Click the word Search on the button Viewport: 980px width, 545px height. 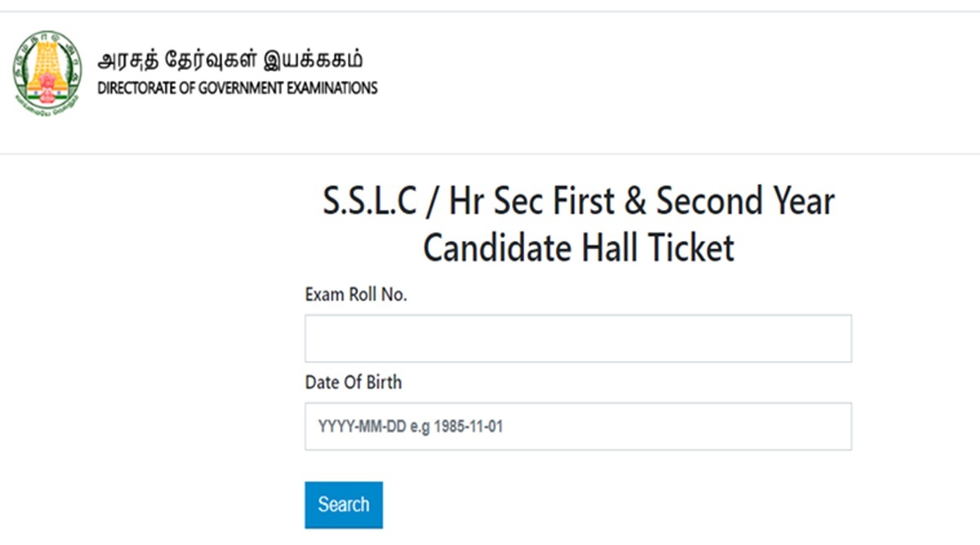click(x=344, y=505)
